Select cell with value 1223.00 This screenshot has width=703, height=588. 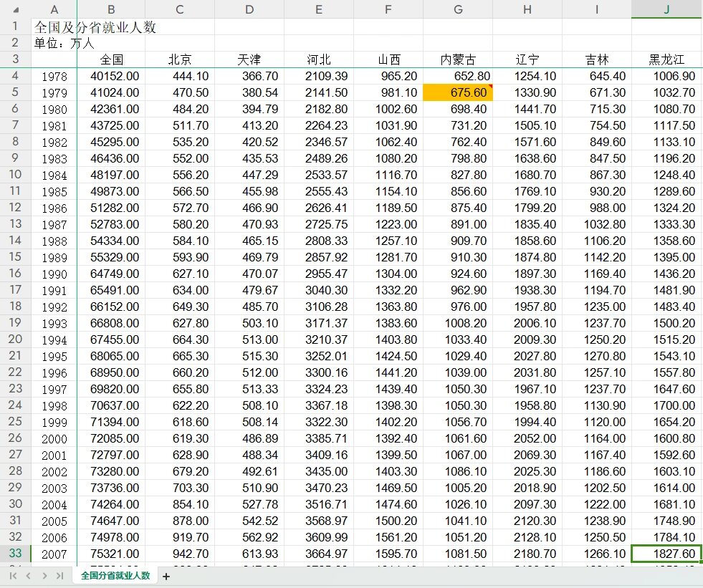click(x=388, y=224)
